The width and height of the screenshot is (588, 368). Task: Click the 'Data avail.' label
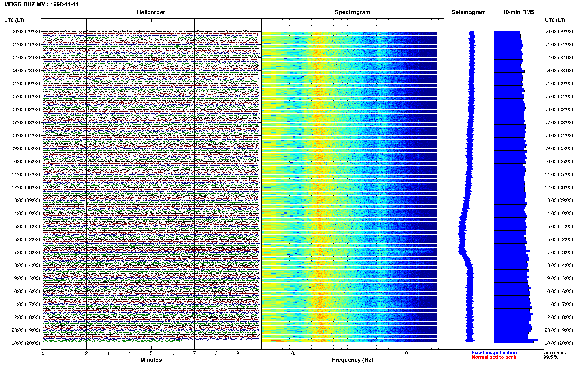(554, 353)
